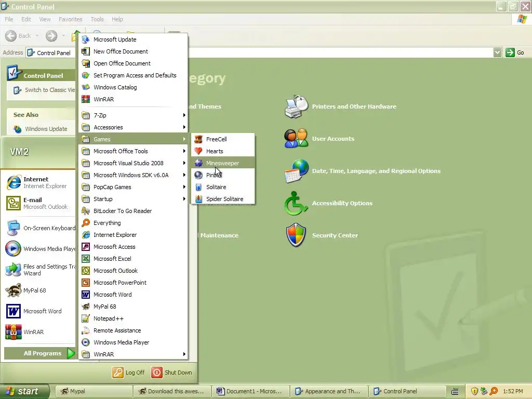Expand the bottom WinRAR program folder
This screenshot has width=532, height=399.
(x=134, y=354)
